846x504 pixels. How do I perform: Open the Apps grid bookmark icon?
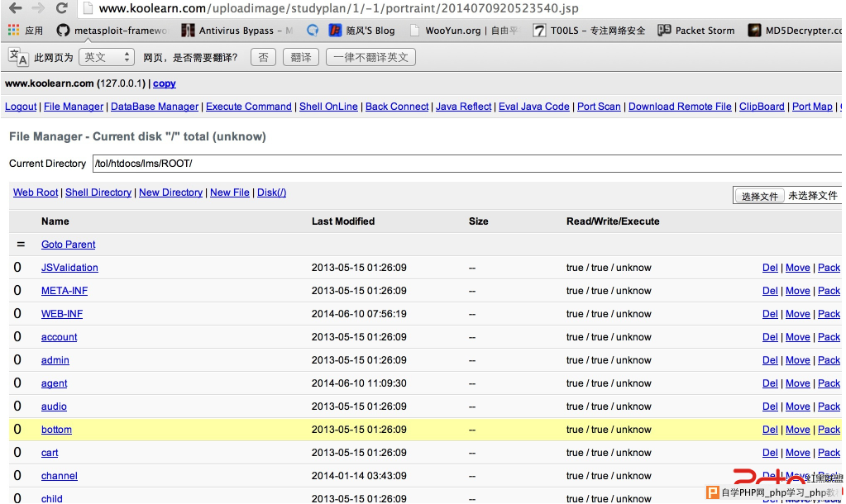pyautogui.click(x=13, y=31)
